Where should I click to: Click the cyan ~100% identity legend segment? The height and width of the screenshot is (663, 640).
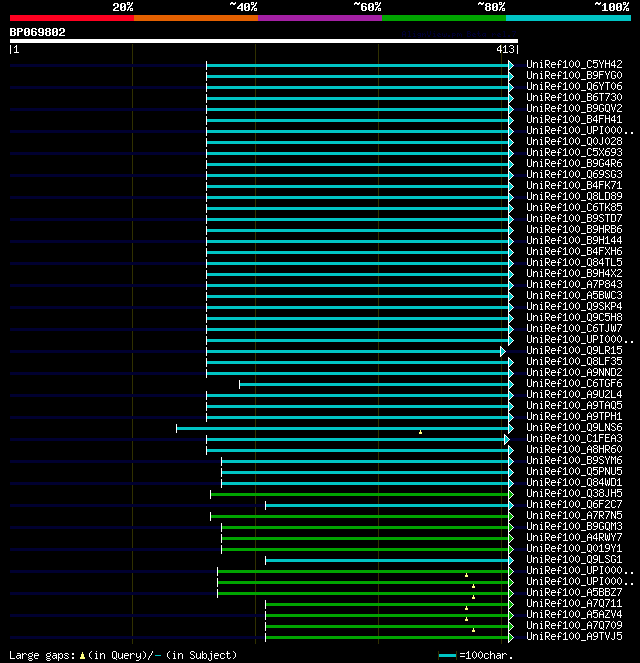568,18
